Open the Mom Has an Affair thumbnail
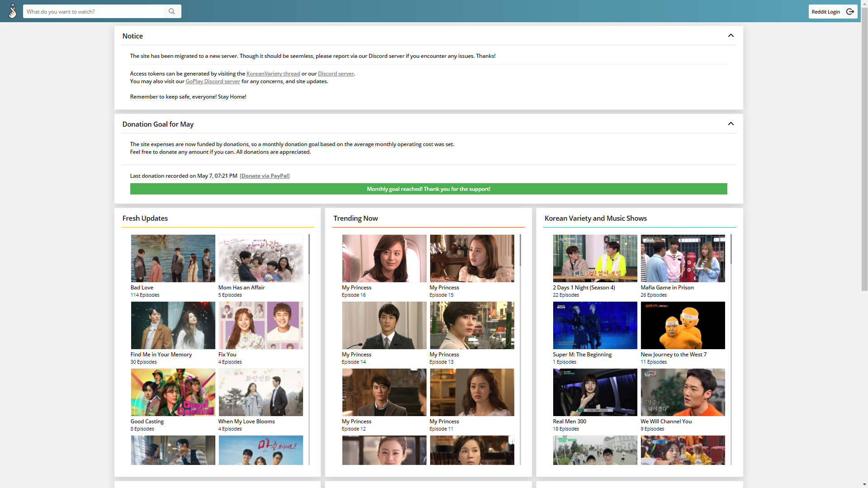 [261, 258]
